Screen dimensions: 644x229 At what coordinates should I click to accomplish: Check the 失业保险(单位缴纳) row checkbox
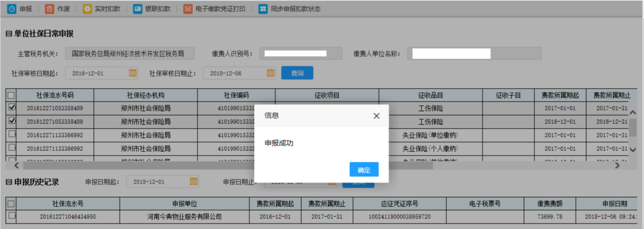pyautogui.click(x=11, y=134)
